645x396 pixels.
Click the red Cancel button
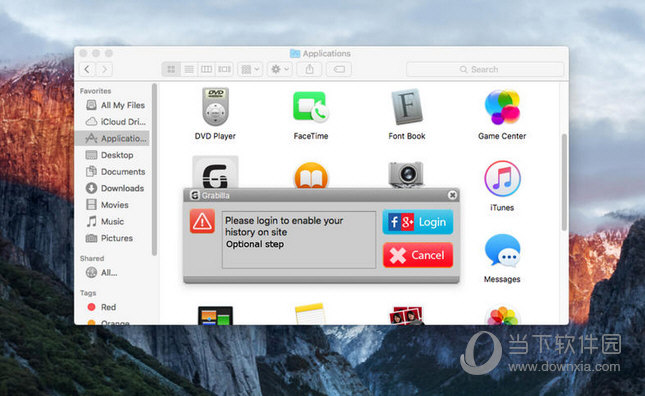[418, 255]
